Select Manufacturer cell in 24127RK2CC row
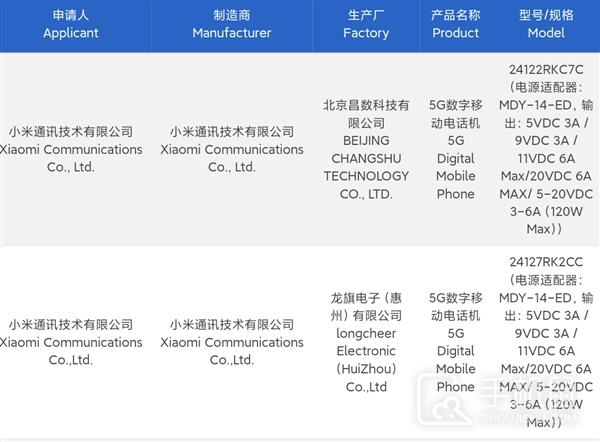Viewport: 600px width, 442px height. [232, 342]
